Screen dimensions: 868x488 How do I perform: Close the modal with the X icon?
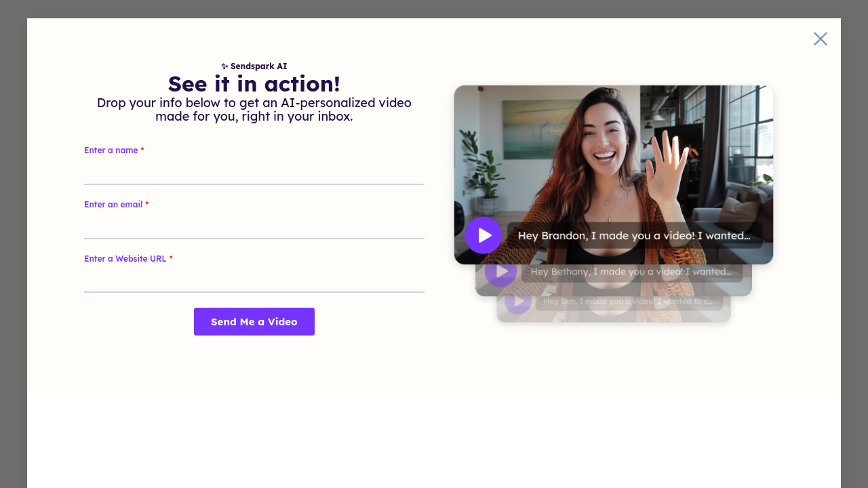[820, 39]
